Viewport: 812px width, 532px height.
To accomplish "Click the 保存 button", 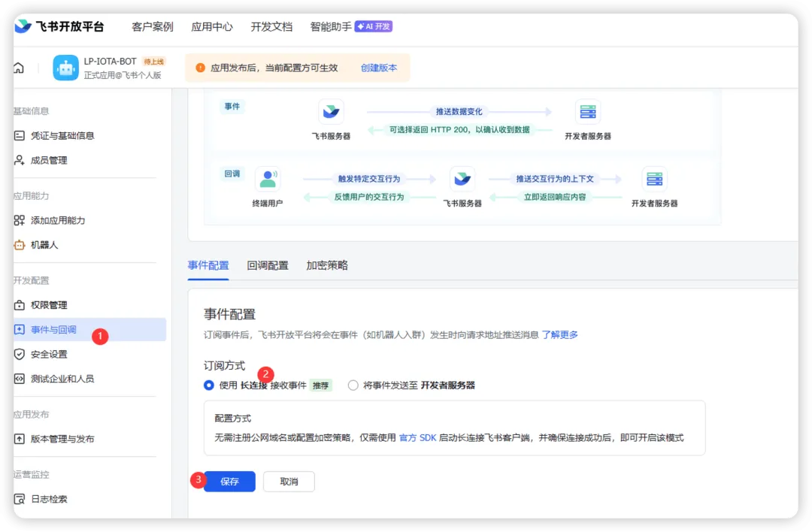I will point(229,482).
